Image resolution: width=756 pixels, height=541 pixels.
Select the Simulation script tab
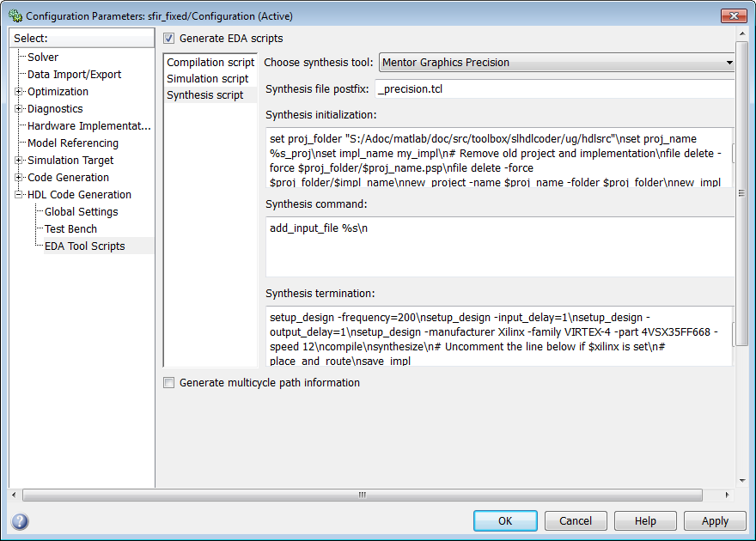(207, 79)
